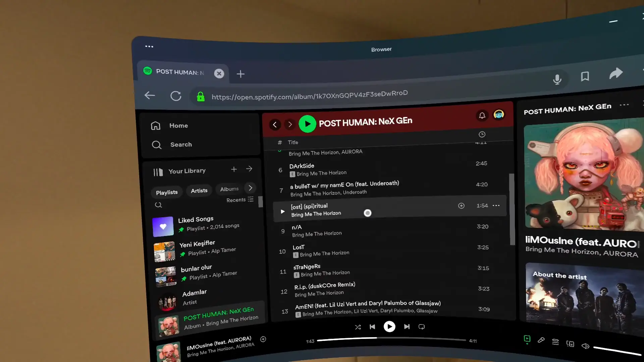644x362 pixels.
Task: Toggle shuffle playback mode
Action: pyautogui.click(x=358, y=327)
